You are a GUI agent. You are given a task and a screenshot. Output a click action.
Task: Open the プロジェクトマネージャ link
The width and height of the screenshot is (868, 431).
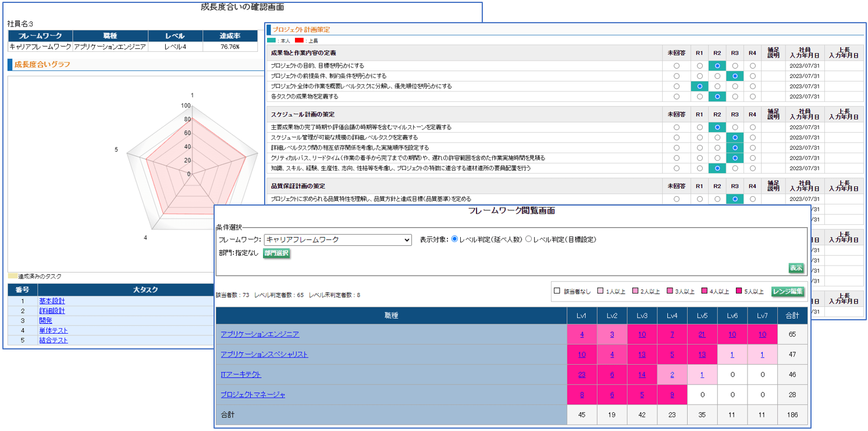253,394
